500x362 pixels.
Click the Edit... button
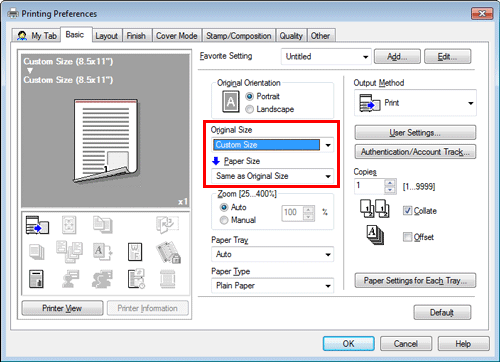447,56
